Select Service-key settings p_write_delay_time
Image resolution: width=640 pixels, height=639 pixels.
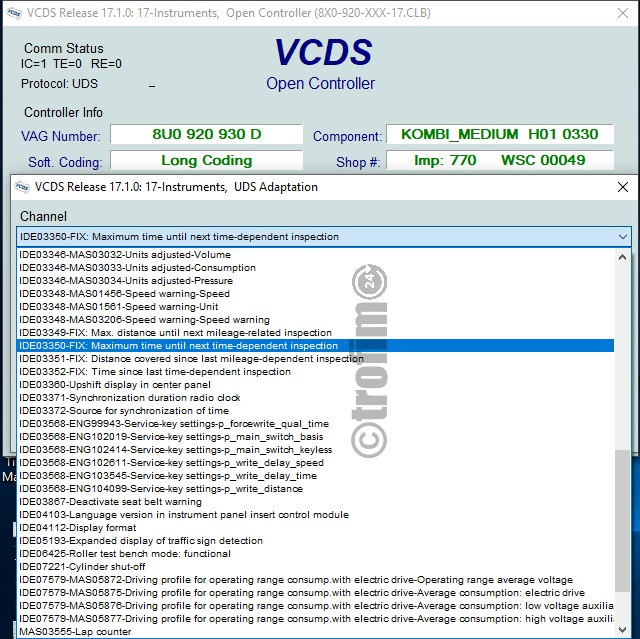click(x=316, y=476)
